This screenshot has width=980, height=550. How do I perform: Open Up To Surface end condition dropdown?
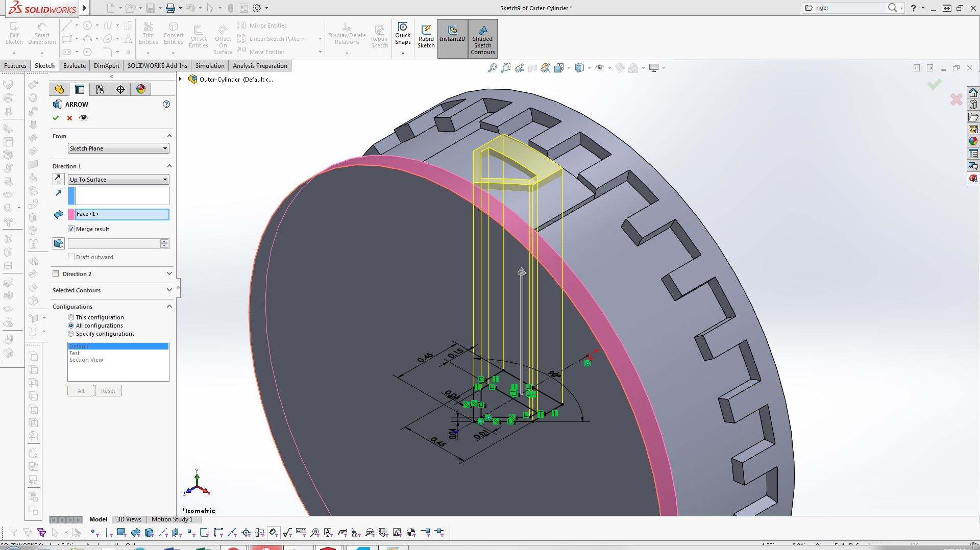coord(118,180)
